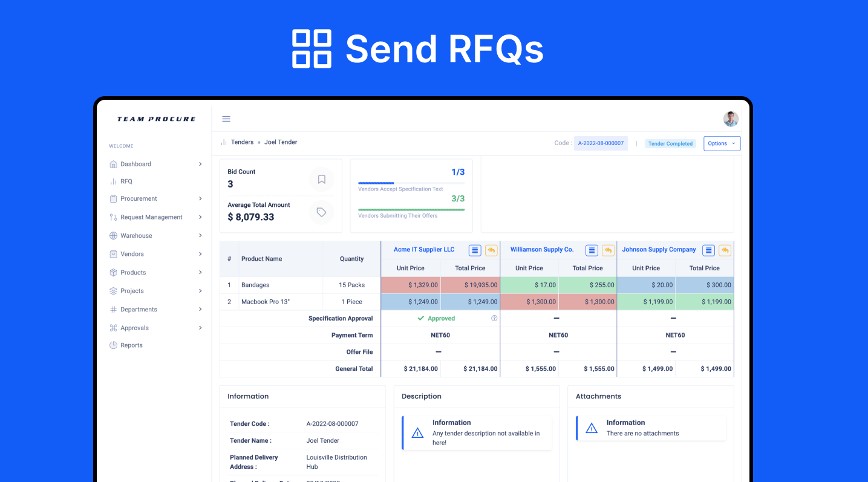Viewport: 868px width, 482px height.
Task: Click Johnson Supply Company orange reply icon
Action: tap(725, 250)
